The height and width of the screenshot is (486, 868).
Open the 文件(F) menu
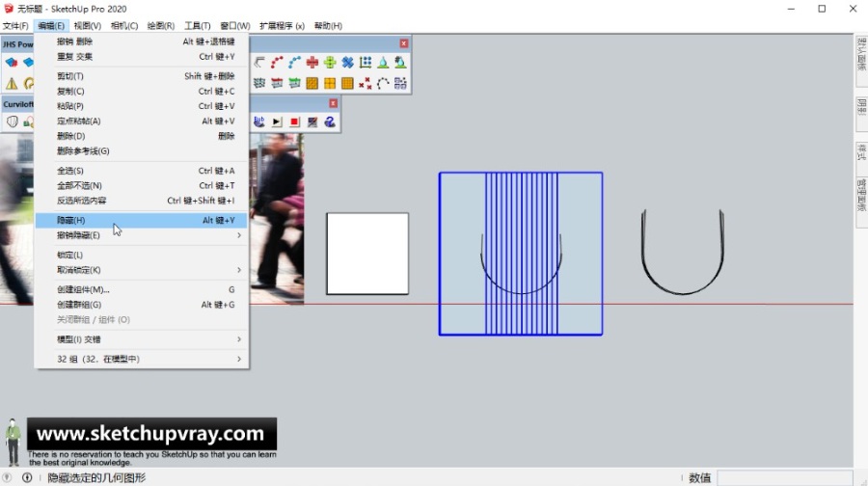point(15,25)
